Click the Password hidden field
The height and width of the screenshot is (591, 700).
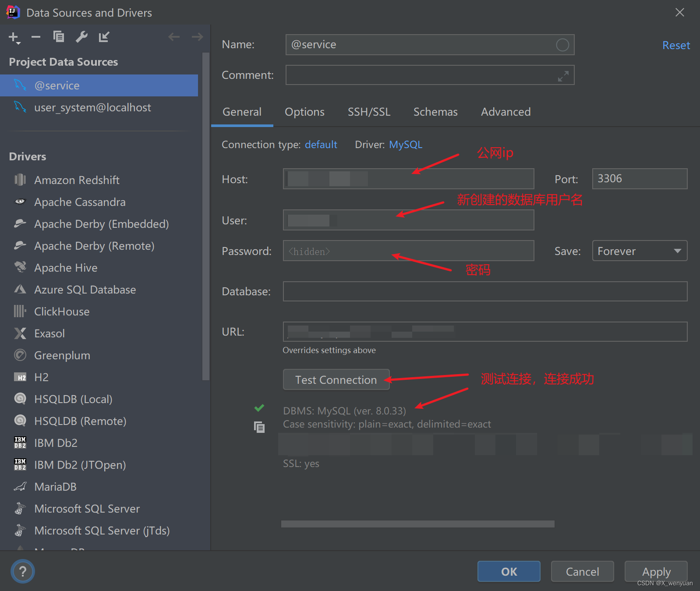click(x=408, y=251)
